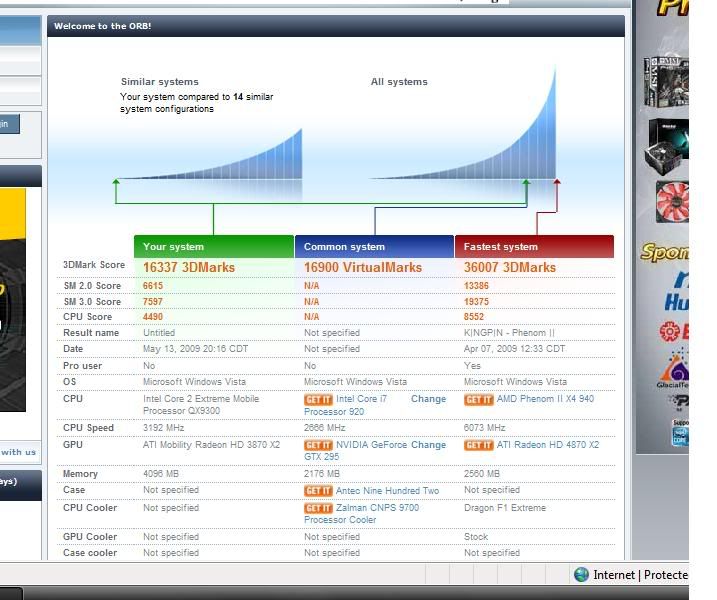
Task: Click the All systems chart heading
Action: pyautogui.click(x=399, y=82)
